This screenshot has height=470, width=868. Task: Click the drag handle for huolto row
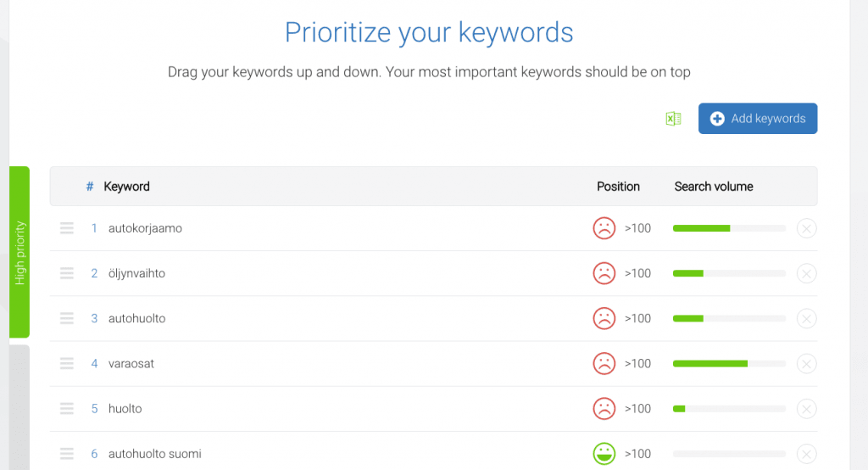(x=67, y=409)
